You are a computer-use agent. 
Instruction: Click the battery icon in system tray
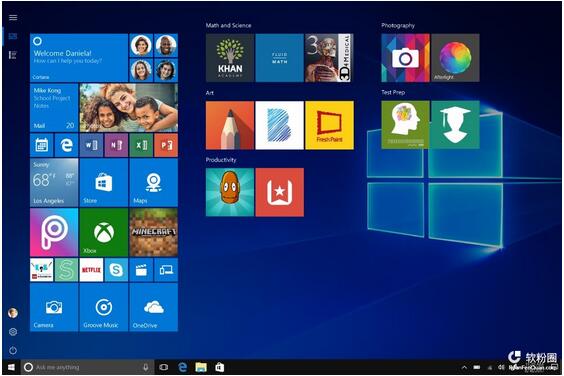pos(477,367)
